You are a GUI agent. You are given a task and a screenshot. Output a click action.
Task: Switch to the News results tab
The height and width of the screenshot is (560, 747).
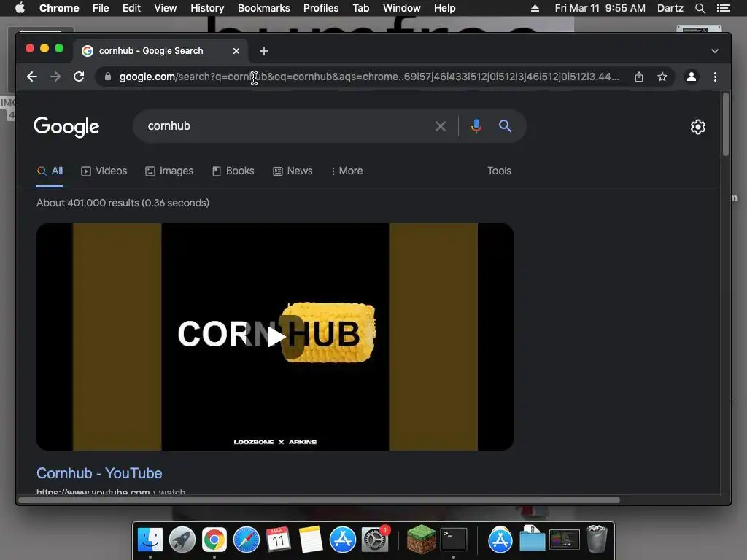tap(293, 171)
